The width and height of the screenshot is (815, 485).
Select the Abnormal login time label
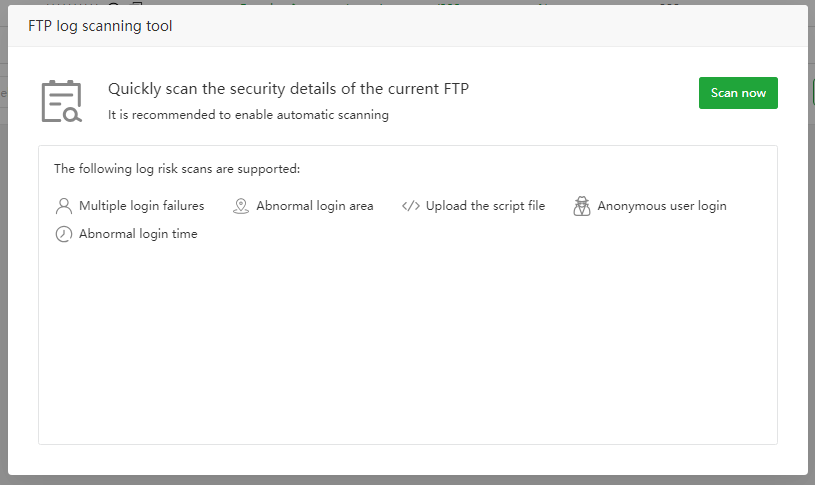(138, 234)
